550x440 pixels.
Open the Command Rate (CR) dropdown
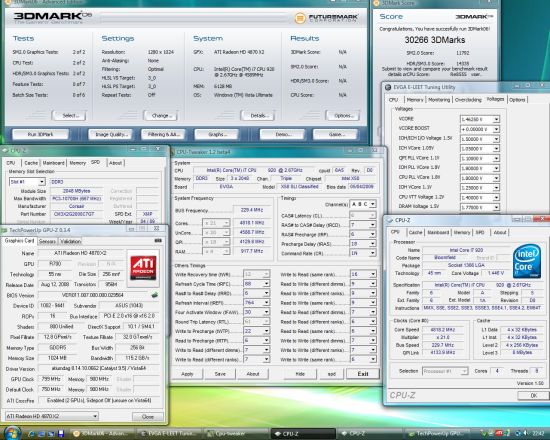coord(373,253)
